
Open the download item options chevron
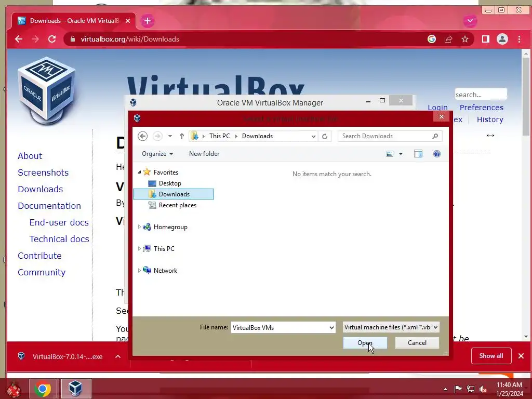pyautogui.click(x=118, y=356)
